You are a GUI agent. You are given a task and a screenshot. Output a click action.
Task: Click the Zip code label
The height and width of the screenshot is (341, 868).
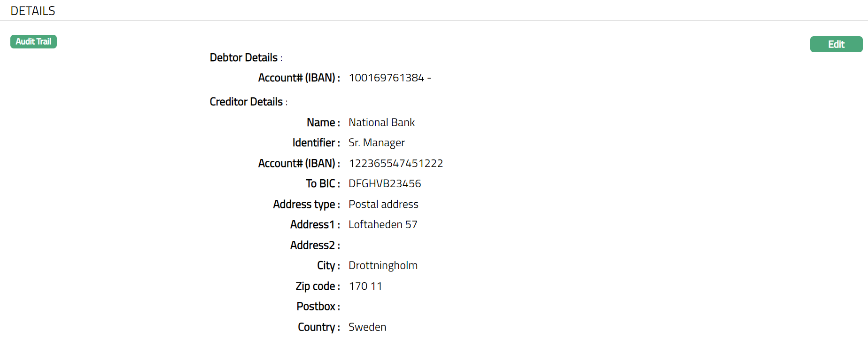316,286
